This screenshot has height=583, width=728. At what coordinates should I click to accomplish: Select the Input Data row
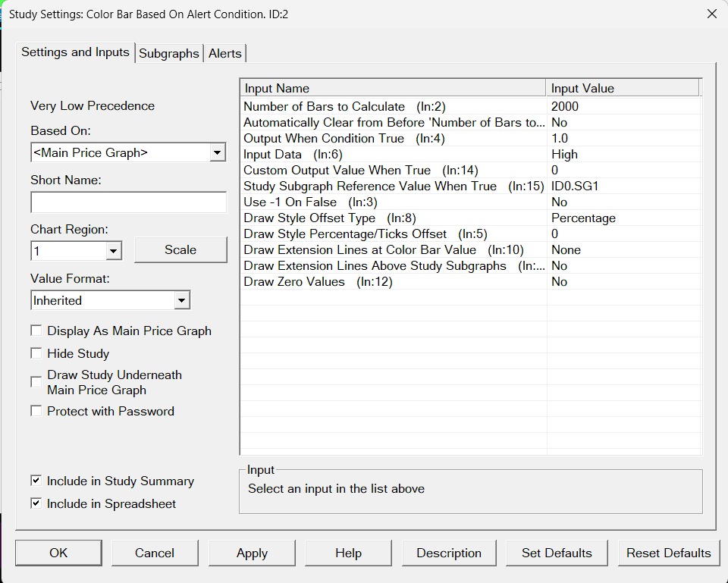pyautogui.click(x=393, y=154)
